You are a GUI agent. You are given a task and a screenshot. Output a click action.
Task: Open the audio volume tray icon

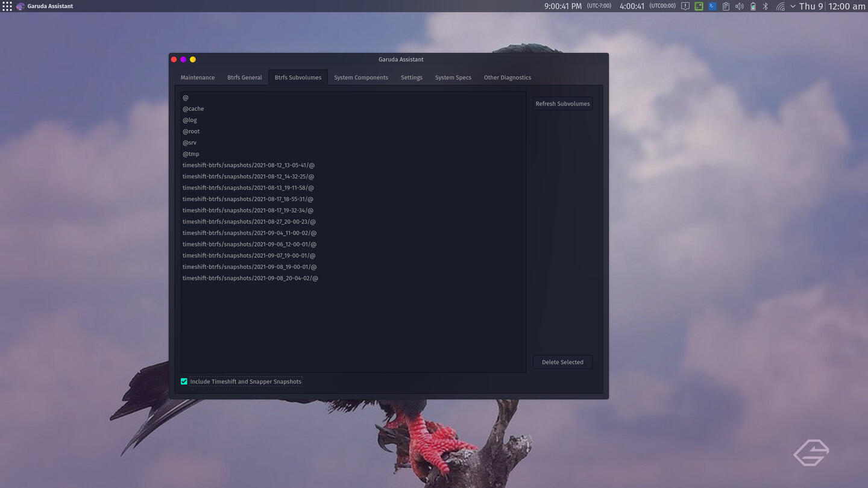tap(739, 6)
